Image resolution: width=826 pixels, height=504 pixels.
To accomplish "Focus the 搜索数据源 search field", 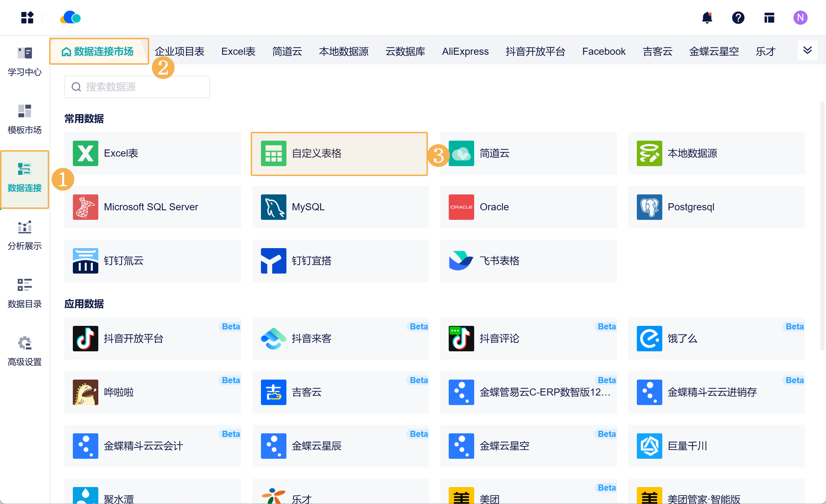I will click(137, 87).
